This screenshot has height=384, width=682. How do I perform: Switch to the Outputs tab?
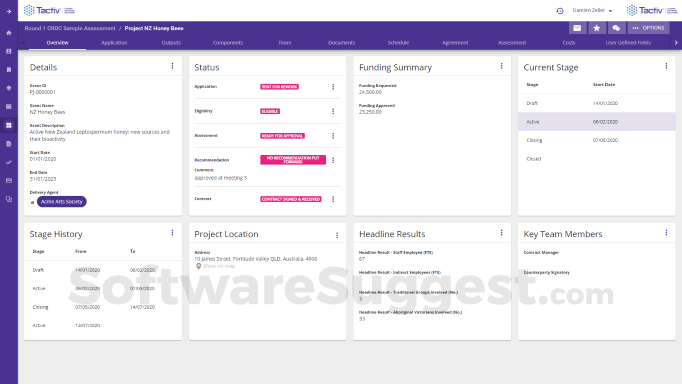point(171,43)
